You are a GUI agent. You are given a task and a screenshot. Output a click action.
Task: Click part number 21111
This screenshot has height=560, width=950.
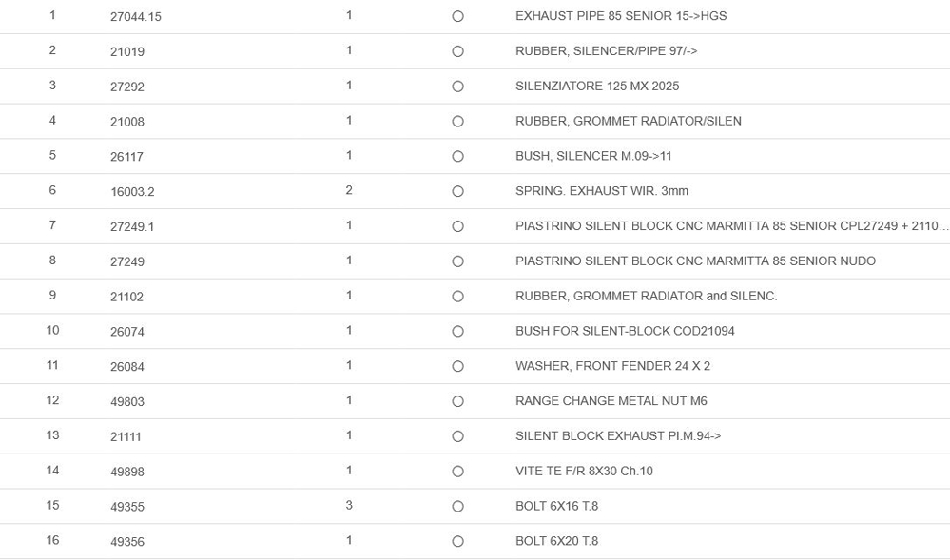coord(126,436)
